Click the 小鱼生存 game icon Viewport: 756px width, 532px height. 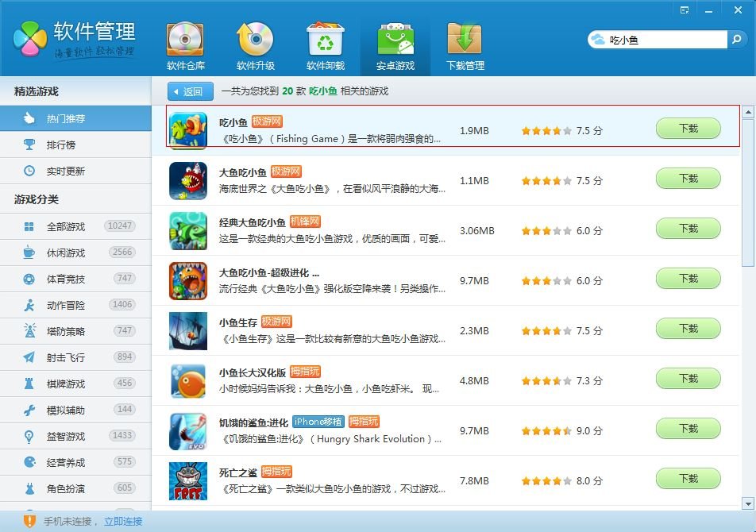tap(188, 331)
